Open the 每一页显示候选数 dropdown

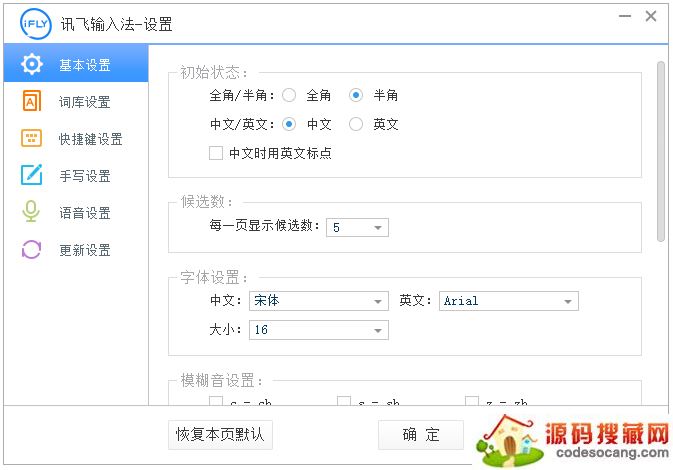[x=358, y=227]
